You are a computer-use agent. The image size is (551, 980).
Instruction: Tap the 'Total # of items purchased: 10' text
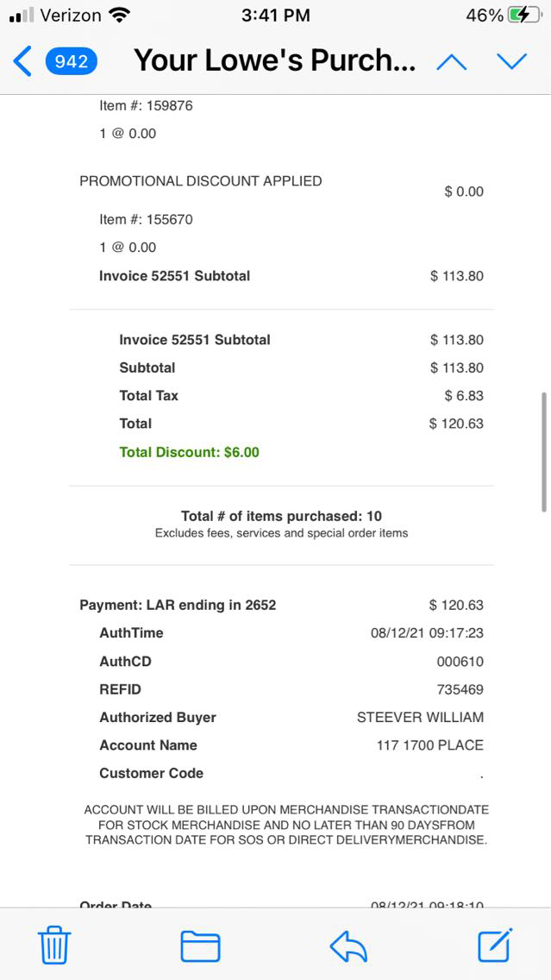[x=281, y=516]
